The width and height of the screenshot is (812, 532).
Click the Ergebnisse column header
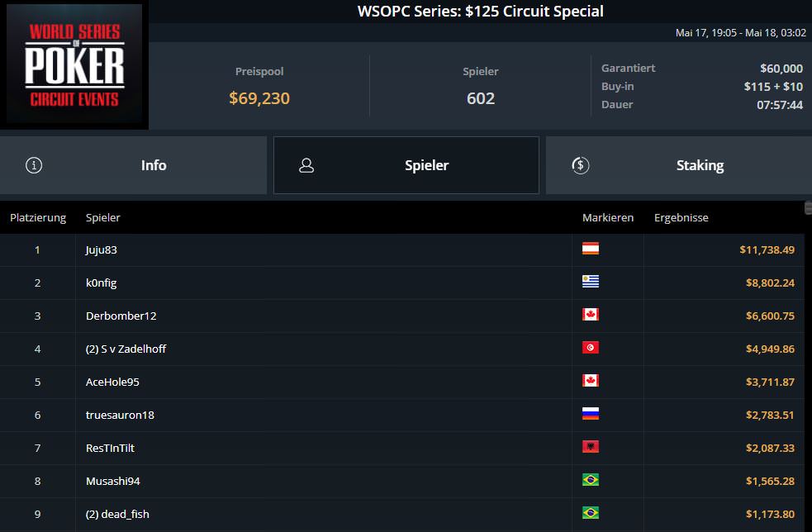coord(681,217)
